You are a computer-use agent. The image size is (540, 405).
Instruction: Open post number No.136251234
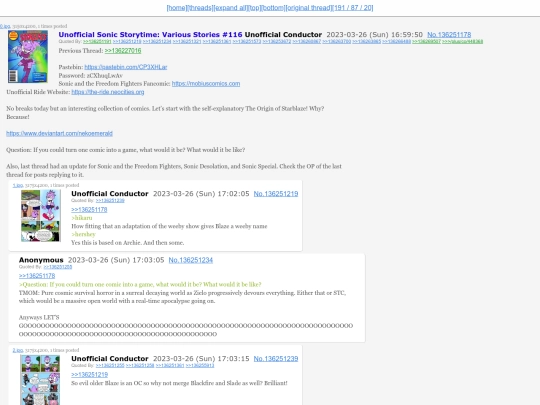click(x=191, y=260)
